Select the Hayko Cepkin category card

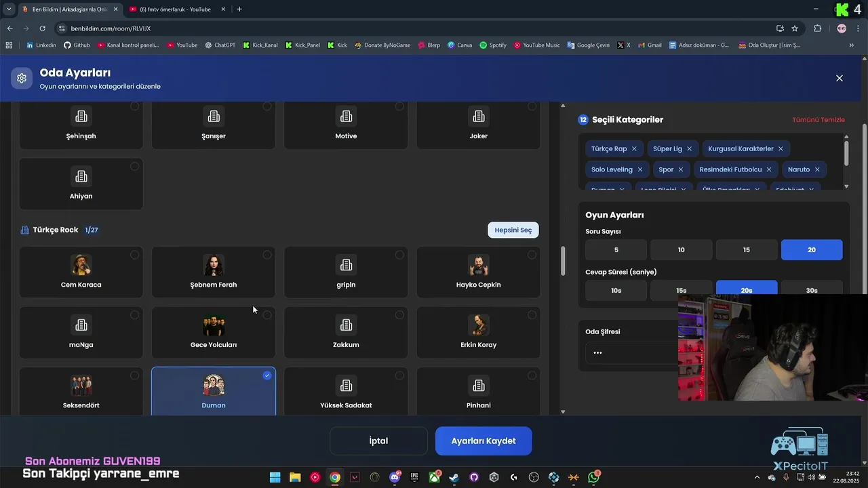point(478,272)
